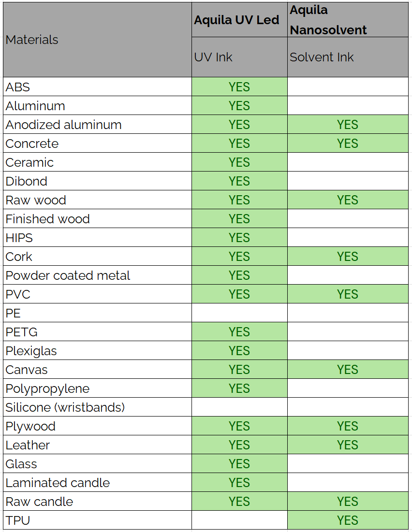Click the Silicone (wristbands) cell
Image resolution: width=412 pixels, height=532 pixels.
coord(65,407)
